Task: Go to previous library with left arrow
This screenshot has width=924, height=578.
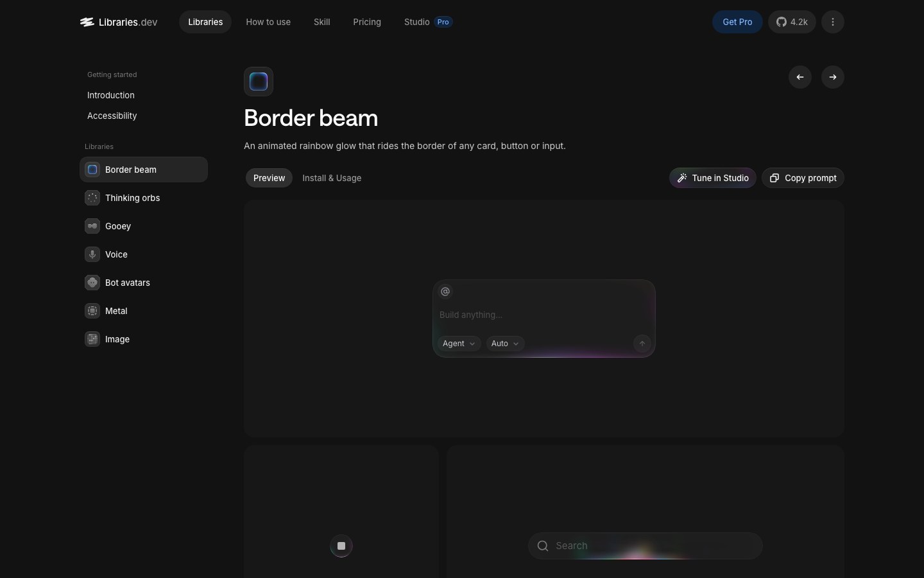Action: click(x=800, y=77)
